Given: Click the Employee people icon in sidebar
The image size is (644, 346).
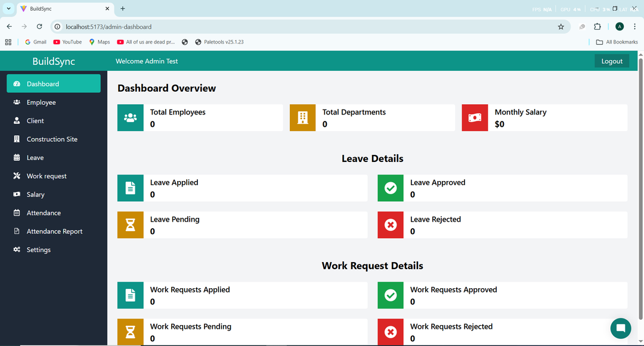Looking at the screenshot, I should coord(17,102).
